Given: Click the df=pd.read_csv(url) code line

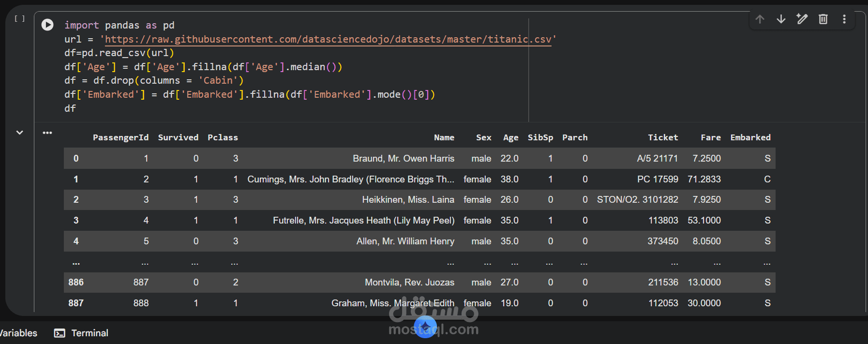Looking at the screenshot, I should click(x=119, y=53).
